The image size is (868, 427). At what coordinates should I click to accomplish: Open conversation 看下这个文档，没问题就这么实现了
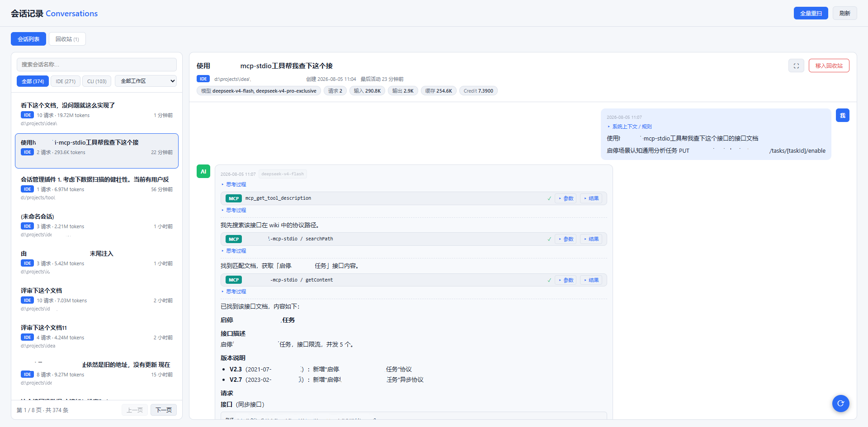point(97,114)
